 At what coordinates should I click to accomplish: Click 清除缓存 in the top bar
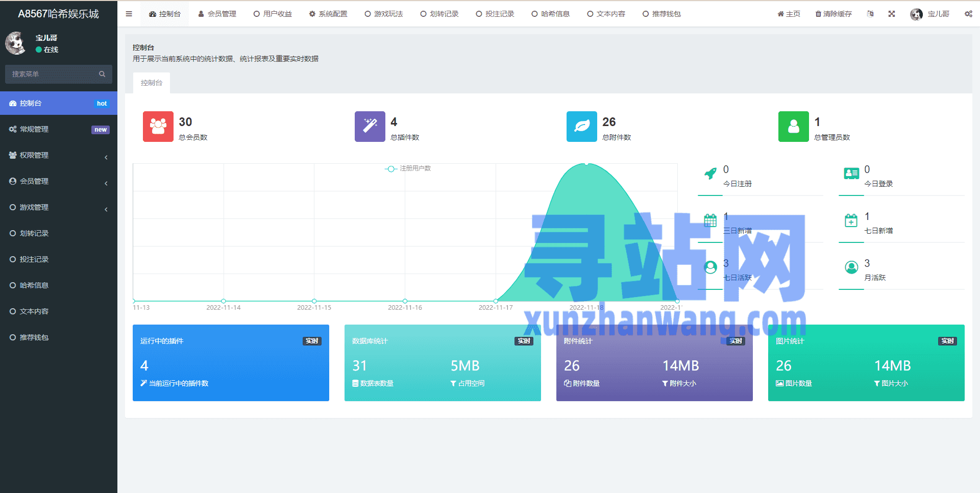(x=834, y=14)
